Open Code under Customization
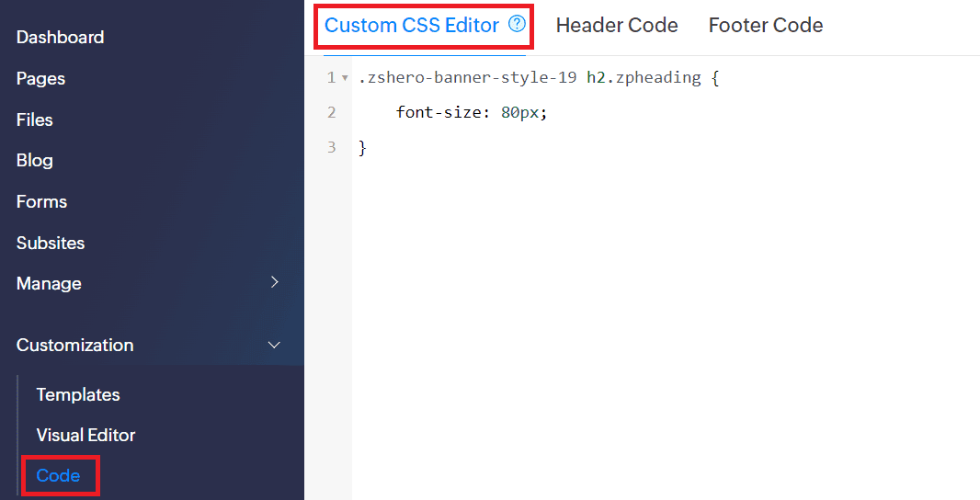The width and height of the screenshot is (980, 500). point(58,475)
